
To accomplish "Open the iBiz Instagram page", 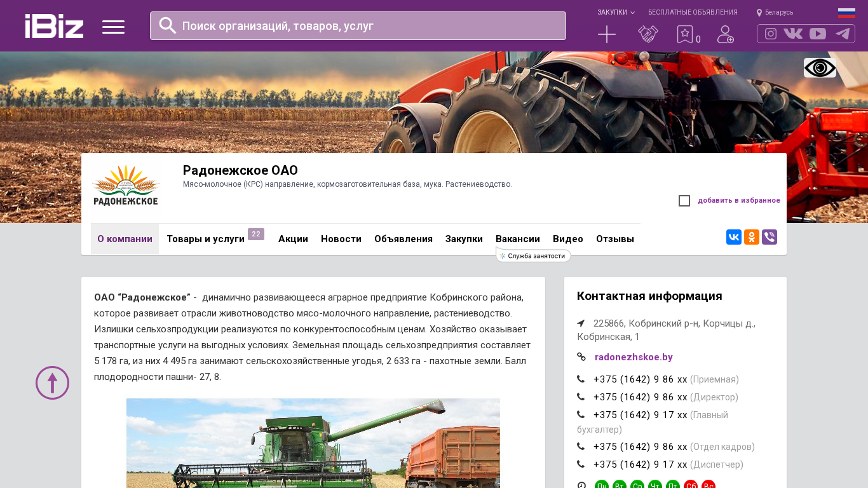I will point(771,34).
